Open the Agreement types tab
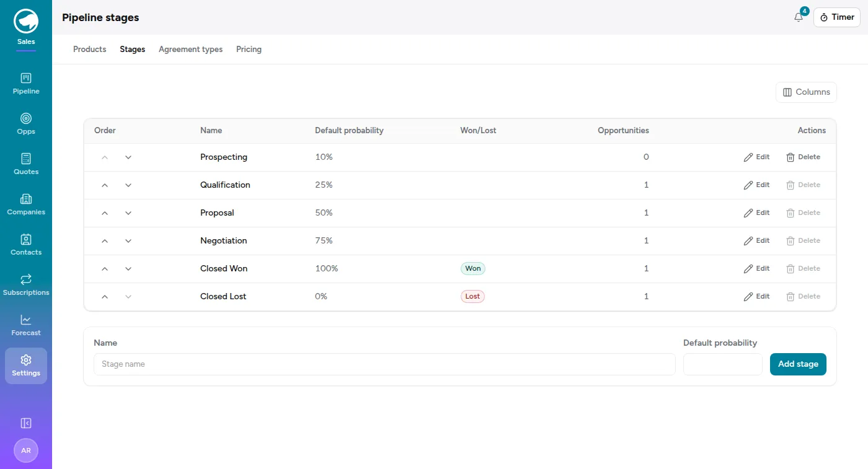The height and width of the screenshot is (469, 868). tap(190, 50)
